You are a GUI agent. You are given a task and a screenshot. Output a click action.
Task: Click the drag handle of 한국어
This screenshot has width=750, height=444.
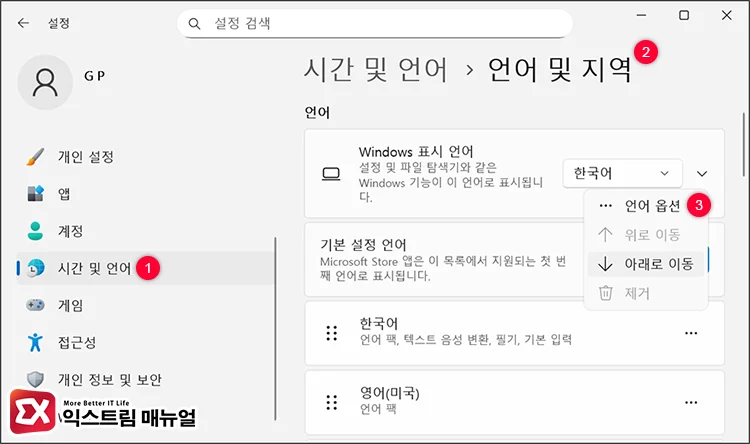tap(331, 333)
